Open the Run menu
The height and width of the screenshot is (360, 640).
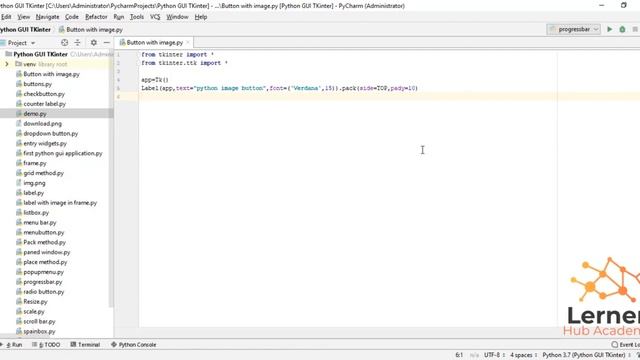point(118,17)
